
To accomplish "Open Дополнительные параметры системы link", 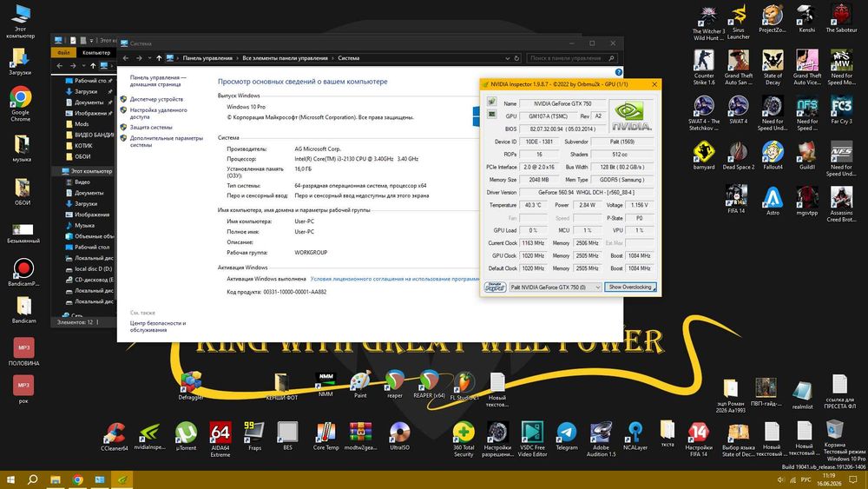I will tap(166, 142).
